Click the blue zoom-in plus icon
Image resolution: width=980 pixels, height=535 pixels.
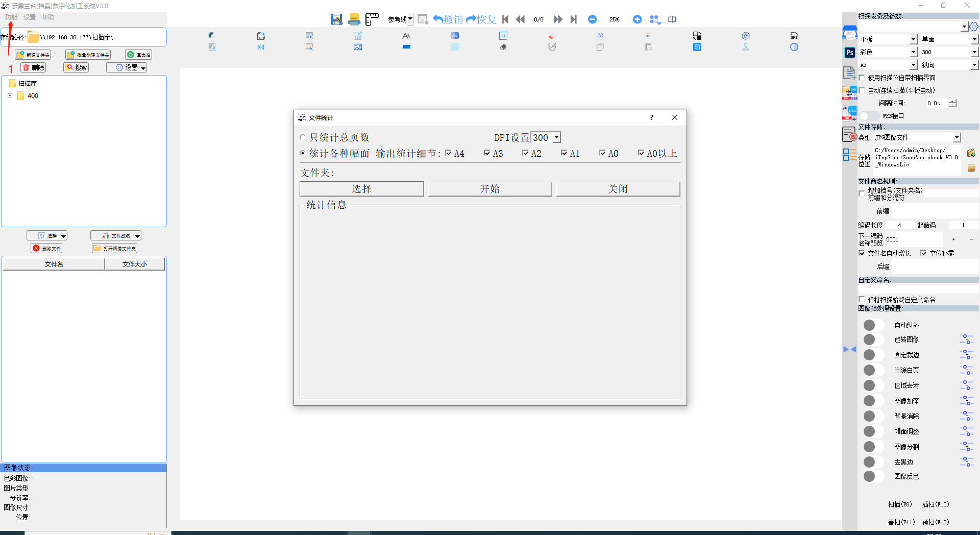coord(637,19)
